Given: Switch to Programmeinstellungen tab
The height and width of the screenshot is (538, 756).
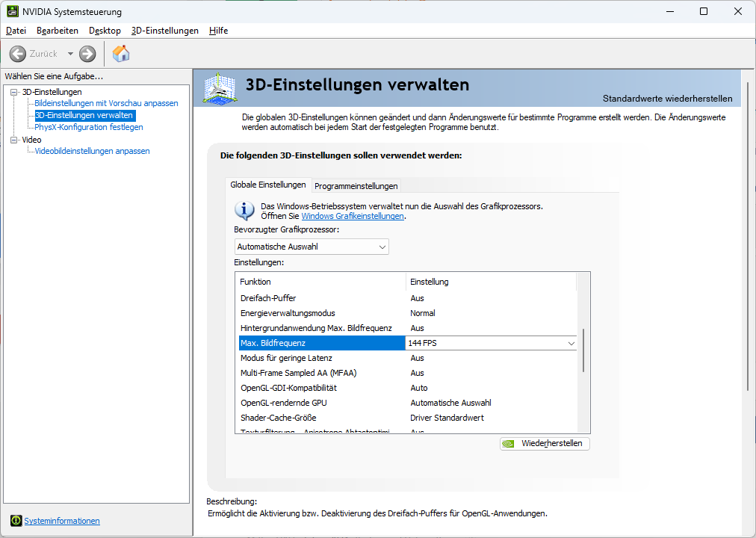Looking at the screenshot, I should [x=356, y=186].
